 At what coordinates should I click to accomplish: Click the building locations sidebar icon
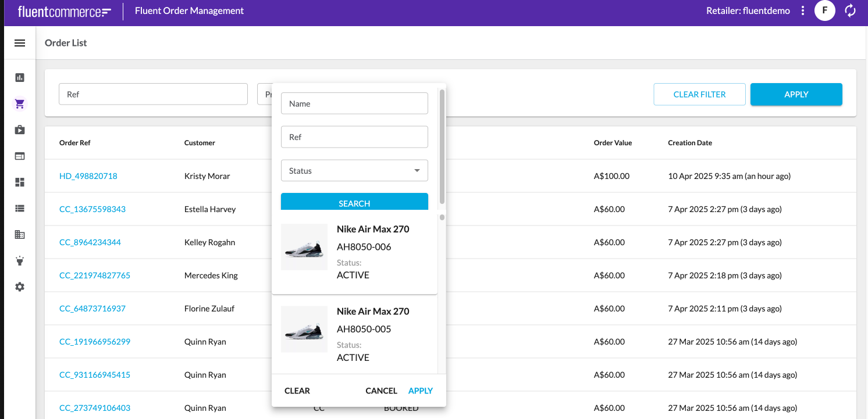[20, 235]
